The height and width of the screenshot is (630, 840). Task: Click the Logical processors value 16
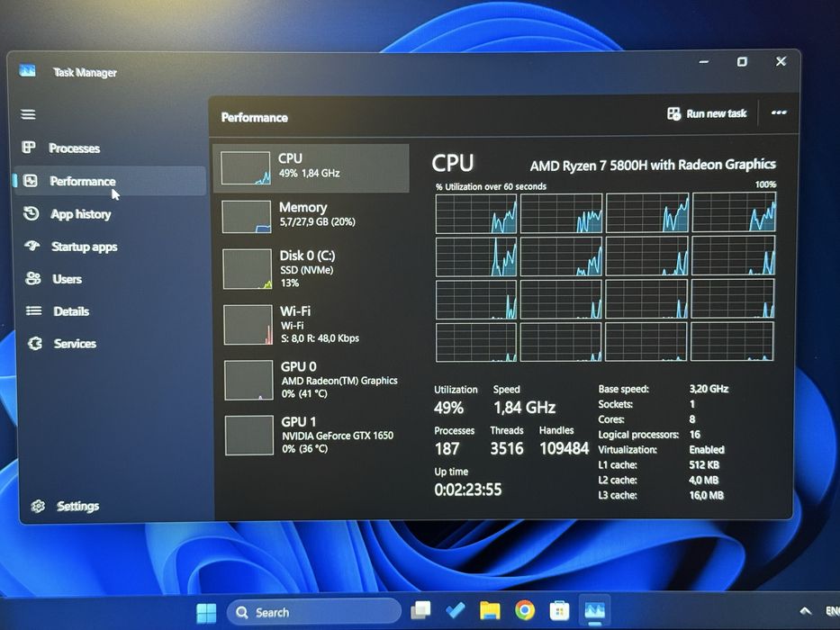695,435
